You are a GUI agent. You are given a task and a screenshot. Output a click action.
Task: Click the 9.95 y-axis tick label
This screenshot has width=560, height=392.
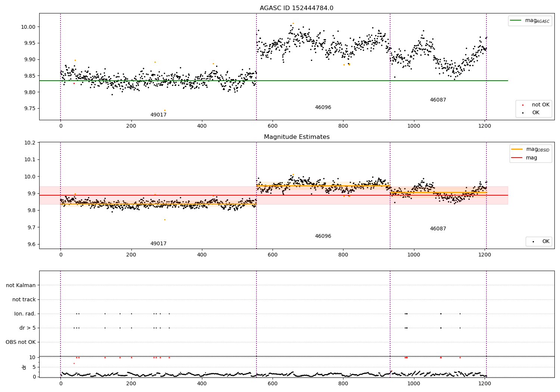coord(29,43)
